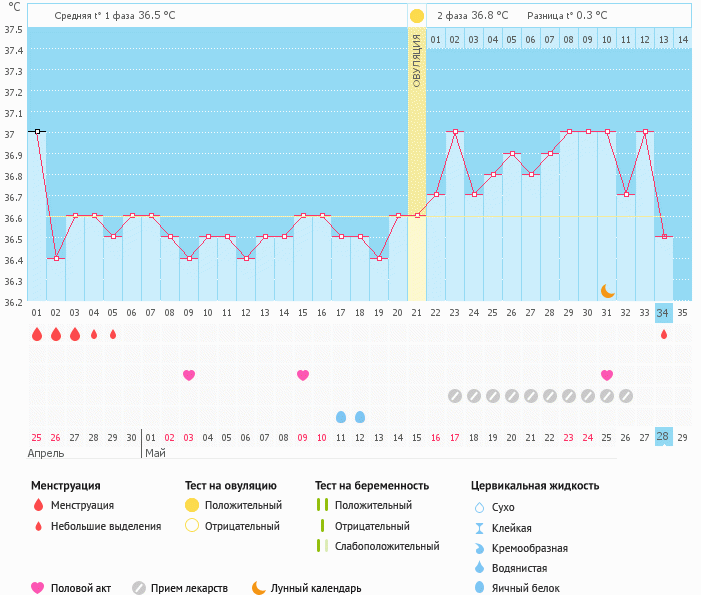Click the Прием лекарств legend icon

(139, 588)
